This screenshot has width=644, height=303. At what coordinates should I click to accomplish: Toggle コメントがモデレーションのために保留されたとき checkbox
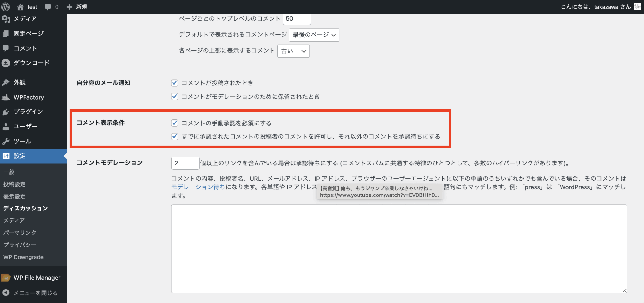pos(174,97)
